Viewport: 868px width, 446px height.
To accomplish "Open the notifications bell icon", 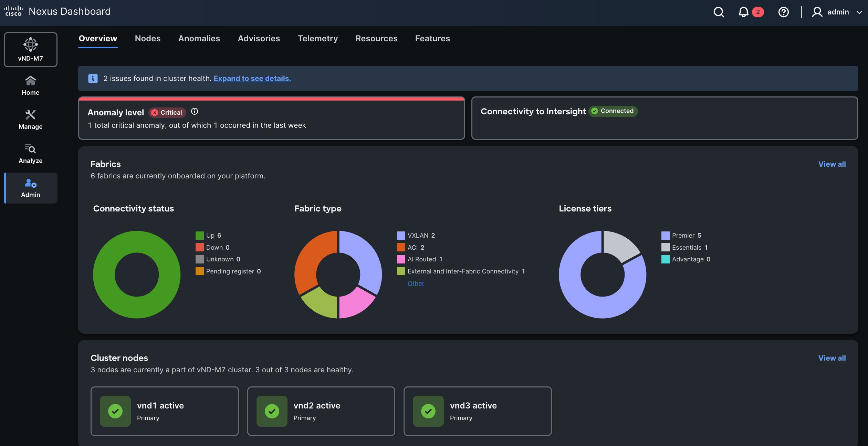I will pyautogui.click(x=743, y=12).
